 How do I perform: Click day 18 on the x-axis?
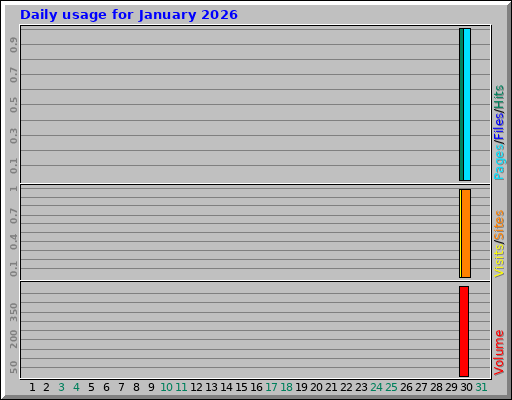(286, 387)
